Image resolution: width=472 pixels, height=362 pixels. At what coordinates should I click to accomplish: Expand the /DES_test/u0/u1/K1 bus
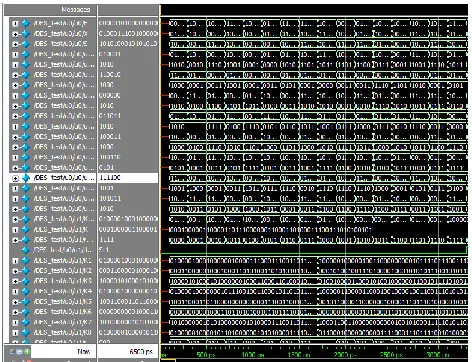15,261
